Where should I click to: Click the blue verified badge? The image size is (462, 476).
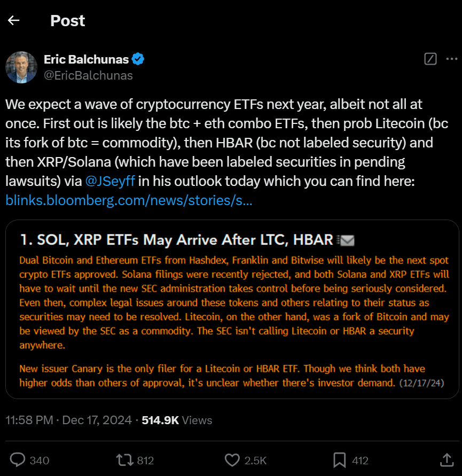pos(138,59)
